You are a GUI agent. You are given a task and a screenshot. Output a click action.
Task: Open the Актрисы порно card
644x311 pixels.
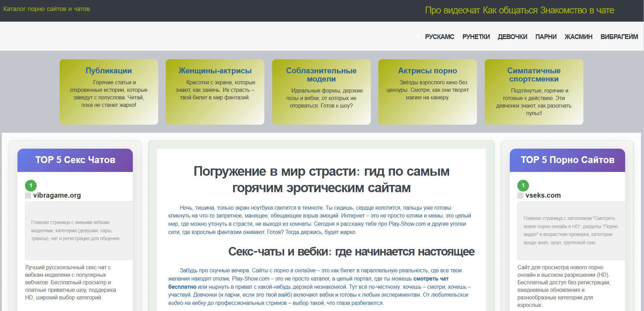click(428, 92)
